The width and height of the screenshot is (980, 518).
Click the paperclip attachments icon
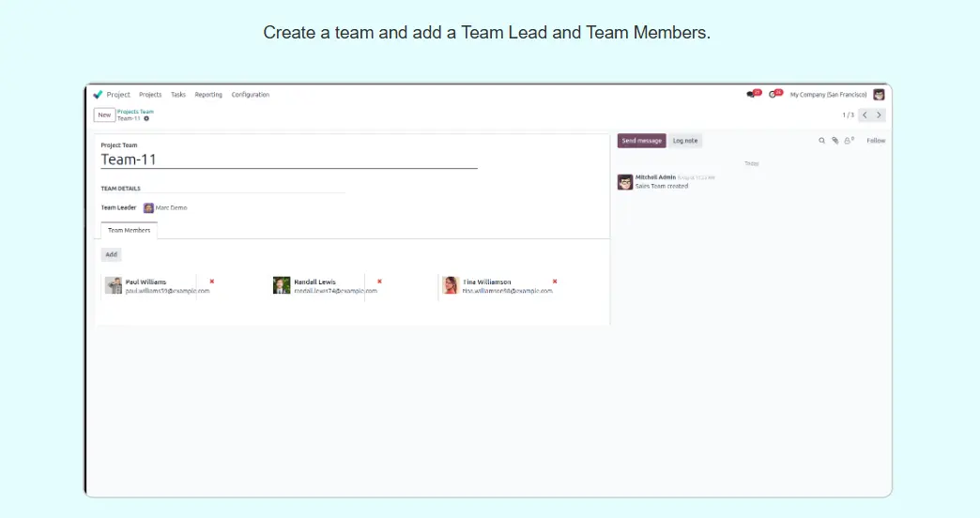[x=835, y=141]
